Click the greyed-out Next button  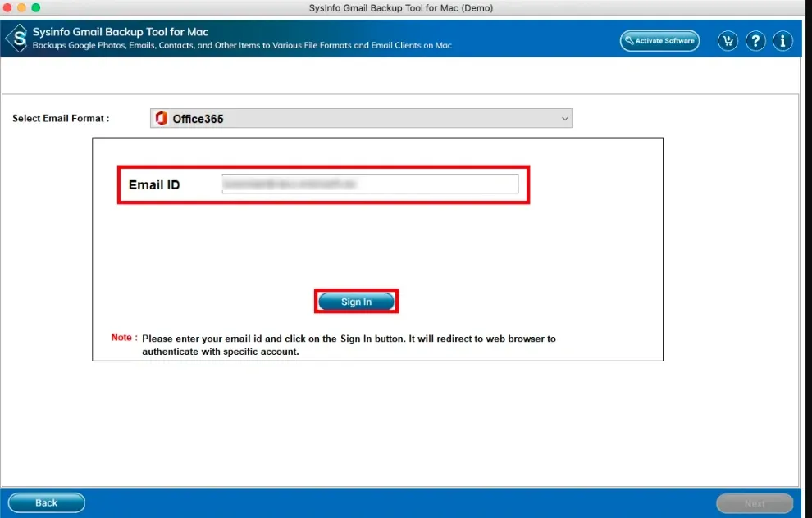coord(755,503)
